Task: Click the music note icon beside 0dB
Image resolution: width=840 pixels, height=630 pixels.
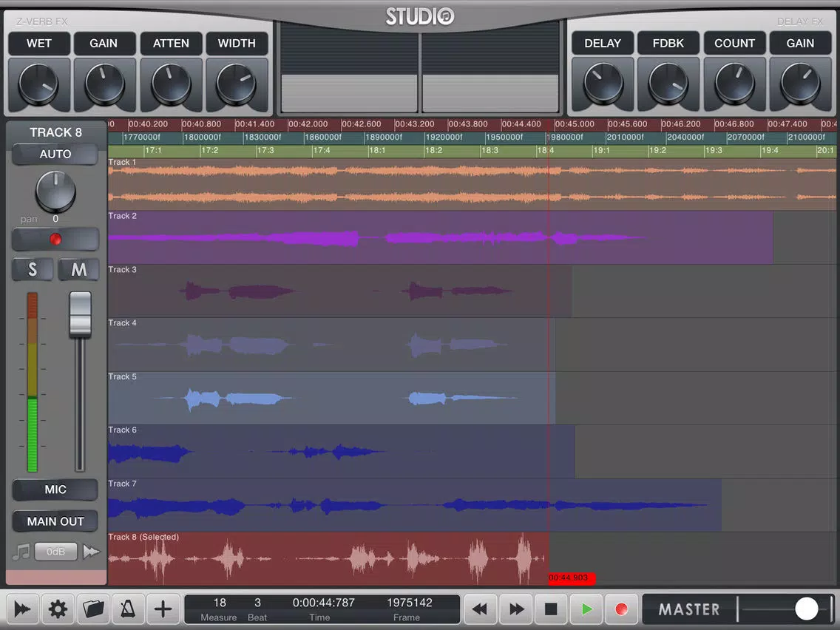Action: [21, 552]
